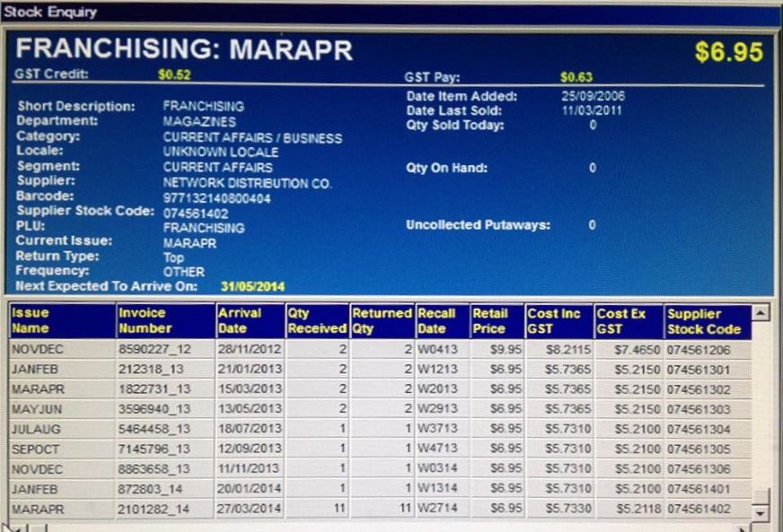Click the Qty Received column header
The image size is (783, 532).
tap(316, 321)
